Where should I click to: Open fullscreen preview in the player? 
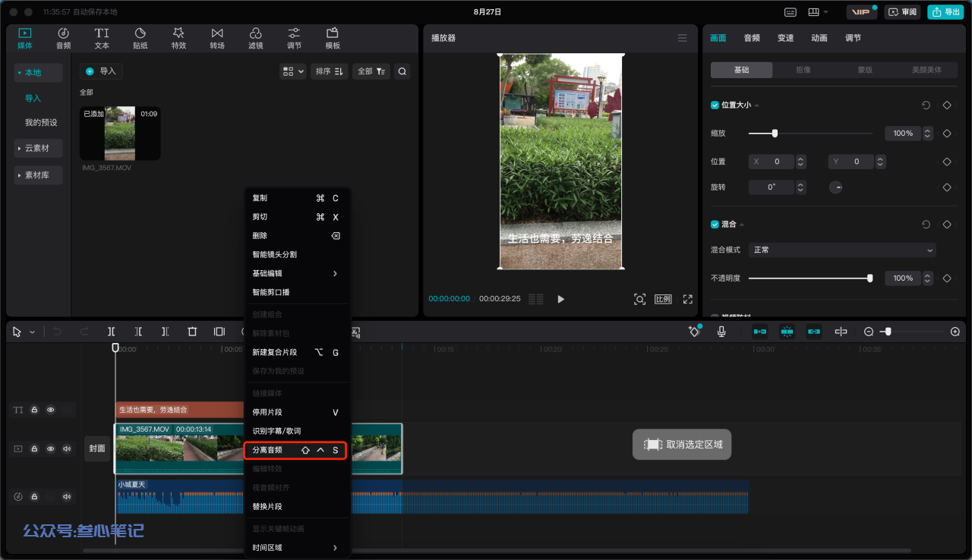[x=688, y=299]
